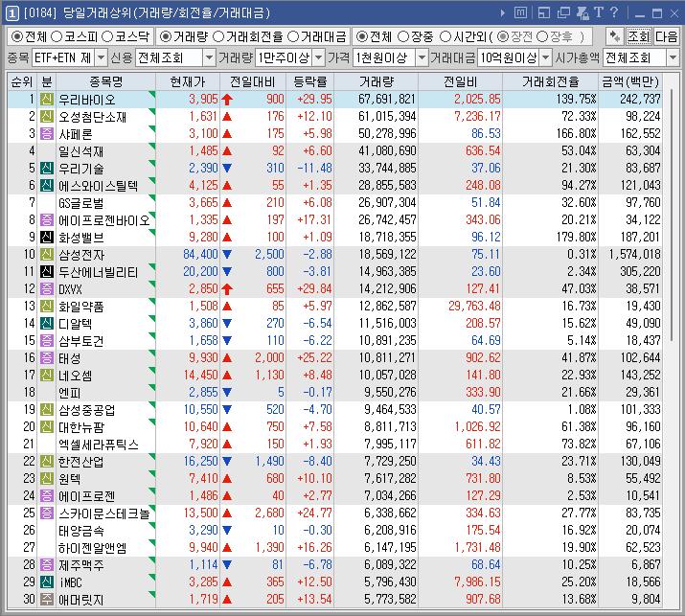Click the 전일대비 column header

[x=253, y=81]
